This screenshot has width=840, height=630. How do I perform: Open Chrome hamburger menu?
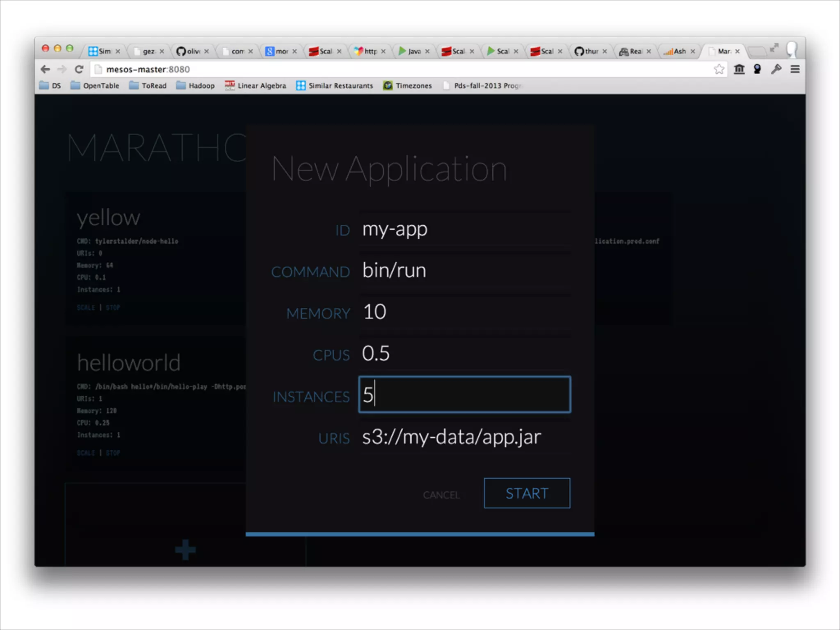(x=795, y=69)
